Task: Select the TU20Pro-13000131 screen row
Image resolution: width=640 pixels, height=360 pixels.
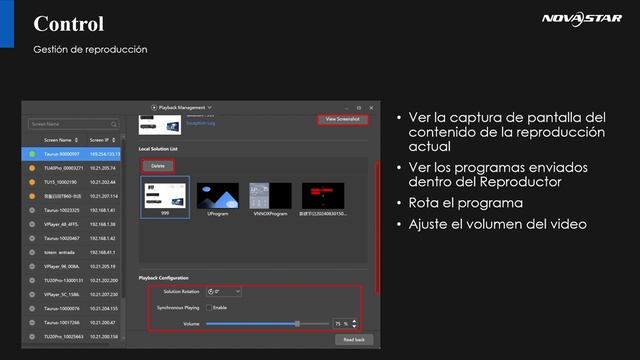Action: 71,281
